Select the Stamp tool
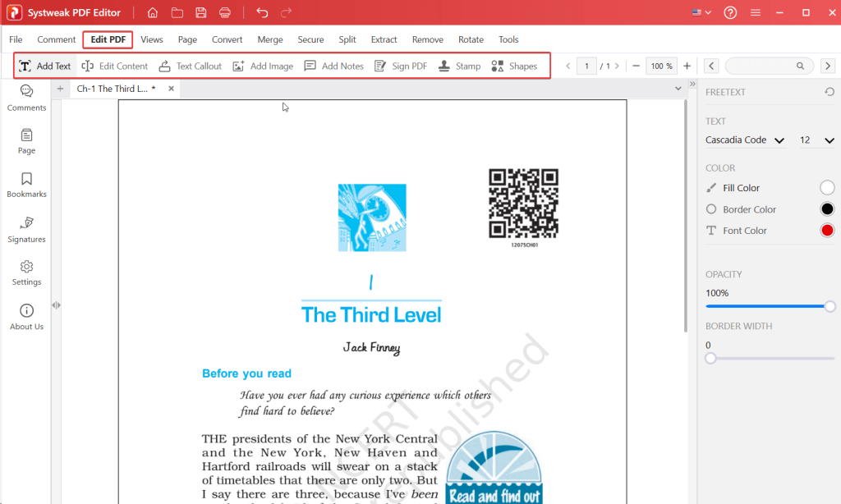Viewport: 841px width, 504px height. click(458, 66)
